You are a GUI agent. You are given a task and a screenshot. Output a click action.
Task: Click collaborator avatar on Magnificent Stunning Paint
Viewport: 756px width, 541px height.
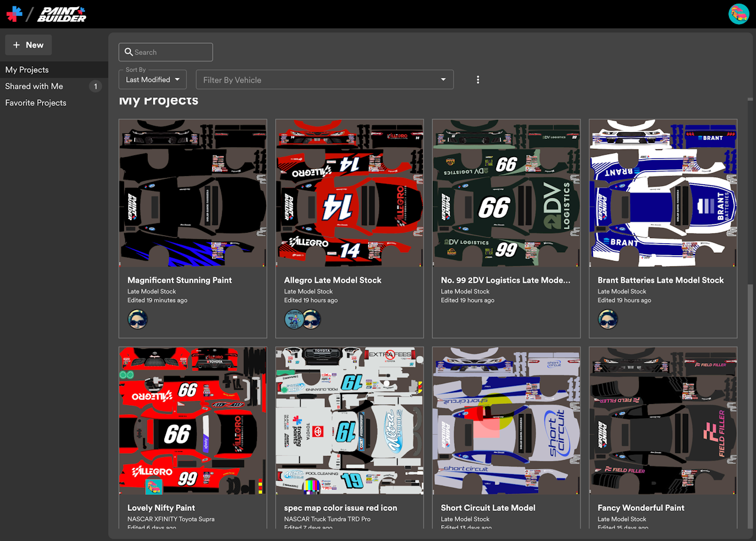click(x=138, y=320)
